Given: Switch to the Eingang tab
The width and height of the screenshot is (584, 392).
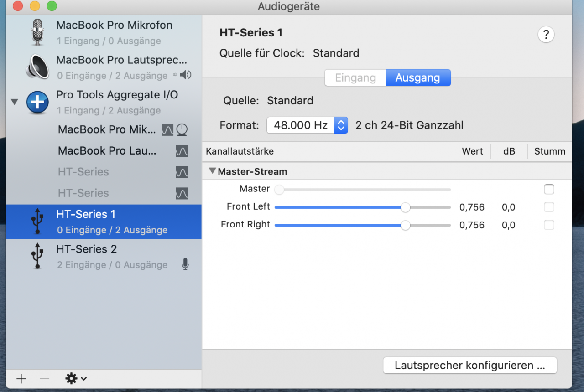Looking at the screenshot, I should pyautogui.click(x=355, y=78).
